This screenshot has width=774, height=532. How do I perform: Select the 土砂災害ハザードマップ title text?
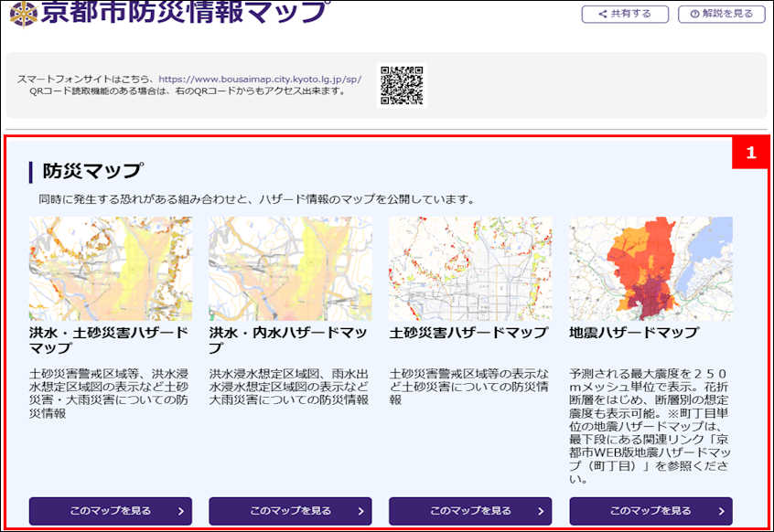pos(468,333)
